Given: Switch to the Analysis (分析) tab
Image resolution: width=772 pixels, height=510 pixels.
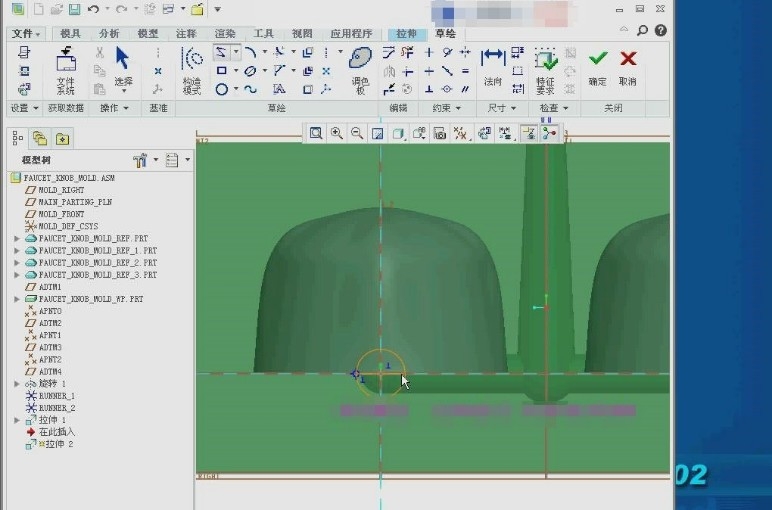Looking at the screenshot, I should (x=109, y=33).
